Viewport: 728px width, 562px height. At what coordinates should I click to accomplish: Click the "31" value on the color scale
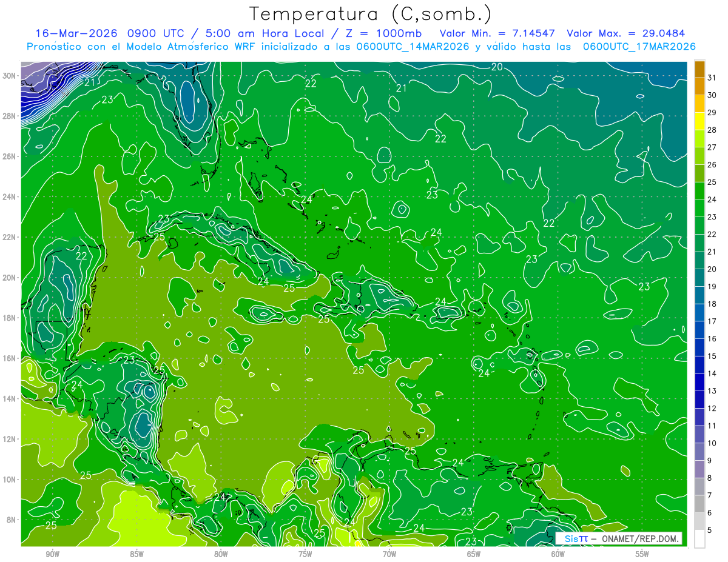[712, 78]
